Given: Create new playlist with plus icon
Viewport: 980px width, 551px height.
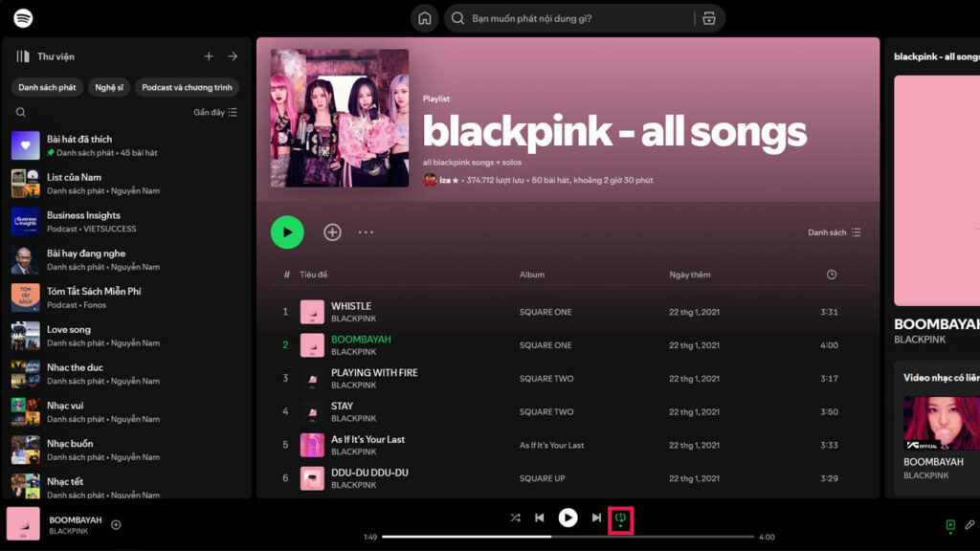Looking at the screenshot, I should 209,56.
